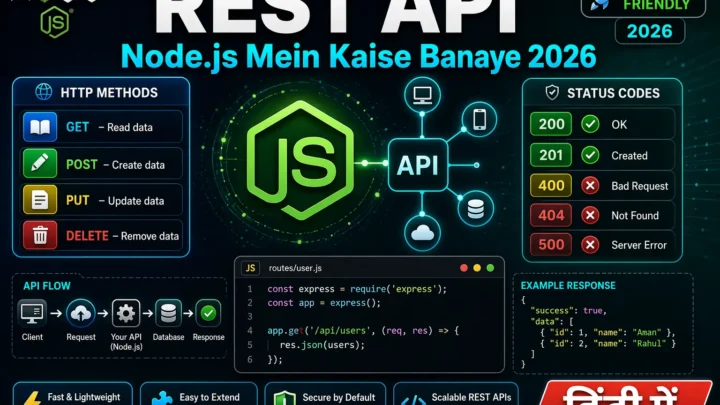
Task: Click the Request cloud upload icon
Action: point(80,313)
